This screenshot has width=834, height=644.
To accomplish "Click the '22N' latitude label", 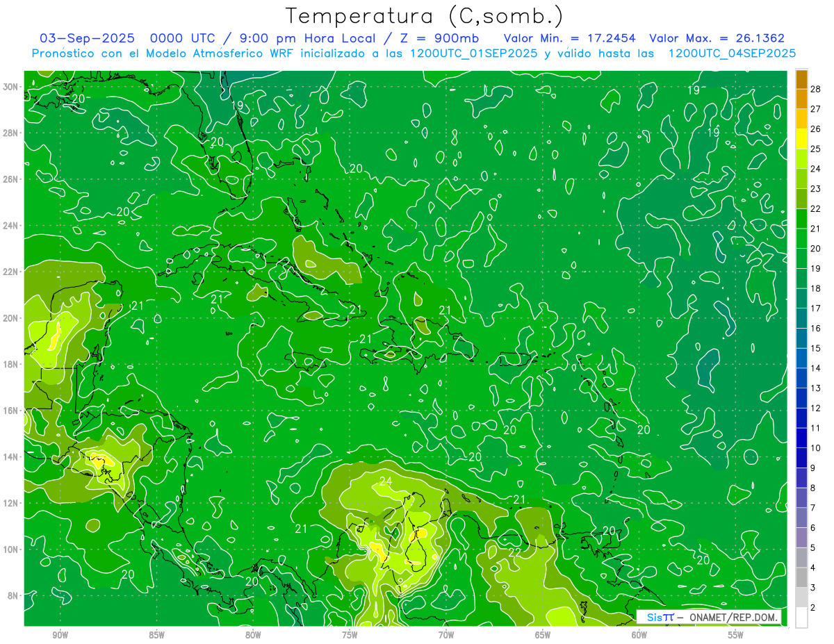I will coord(12,272).
